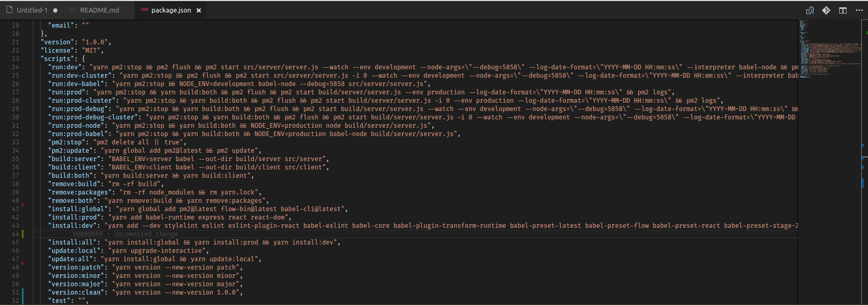This screenshot has height=305, width=868.
Task: Click the unsaved dot on the Untitled-1 tab
Action: click(x=55, y=10)
